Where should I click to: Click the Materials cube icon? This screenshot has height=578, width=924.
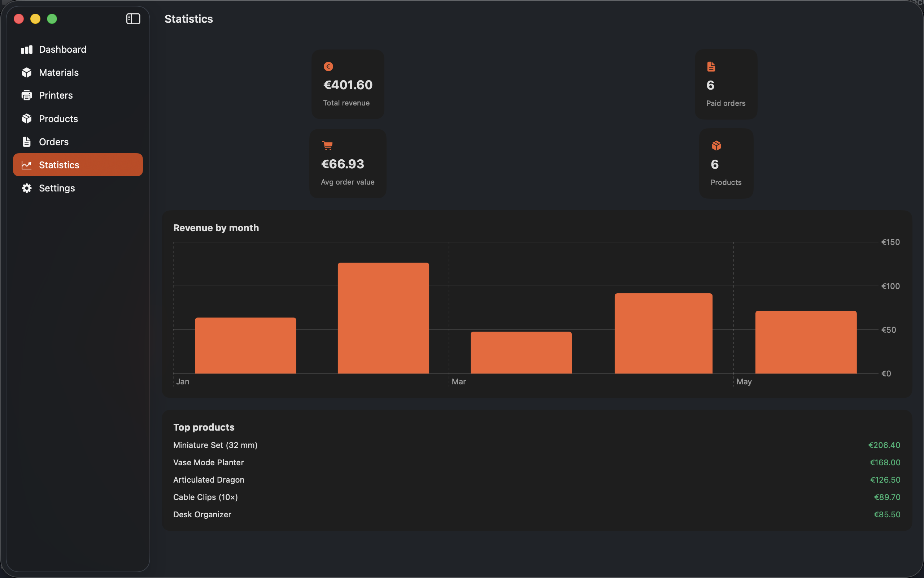pyautogui.click(x=26, y=73)
